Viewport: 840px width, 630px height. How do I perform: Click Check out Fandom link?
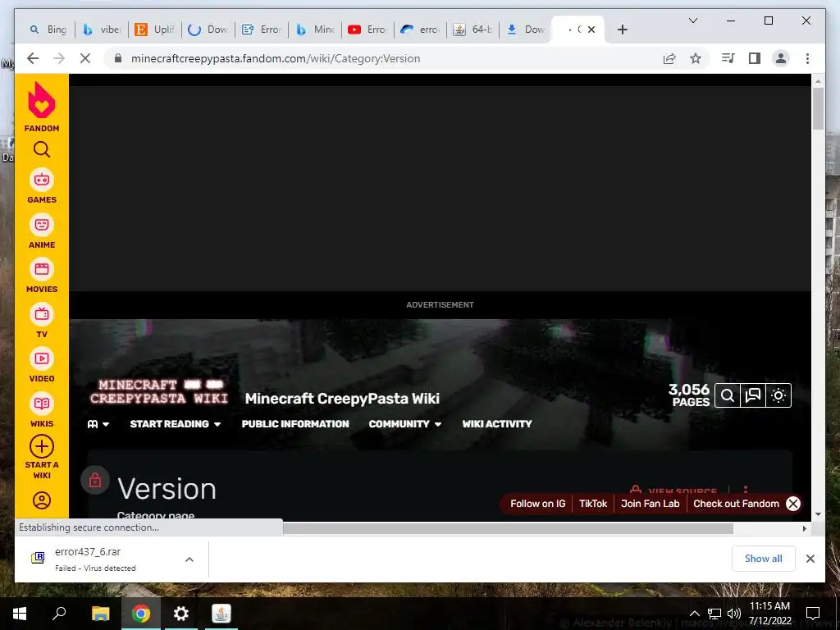click(736, 504)
